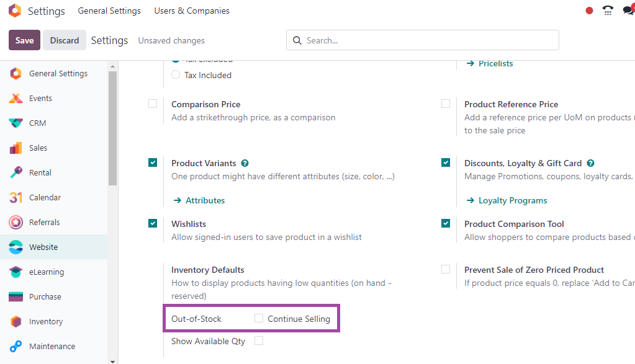Select the Tax Included radio button

176,75
